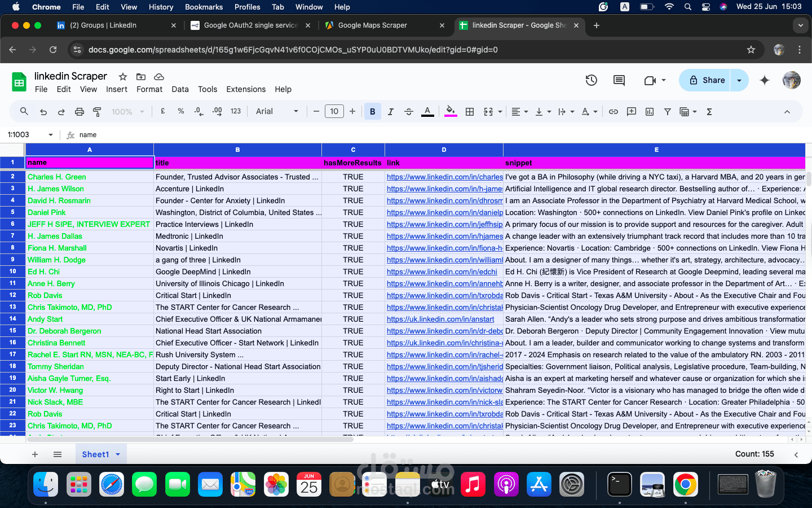Screen dimensions: 812x508
Task: Select the Paint format roller tool
Action: tap(97, 112)
